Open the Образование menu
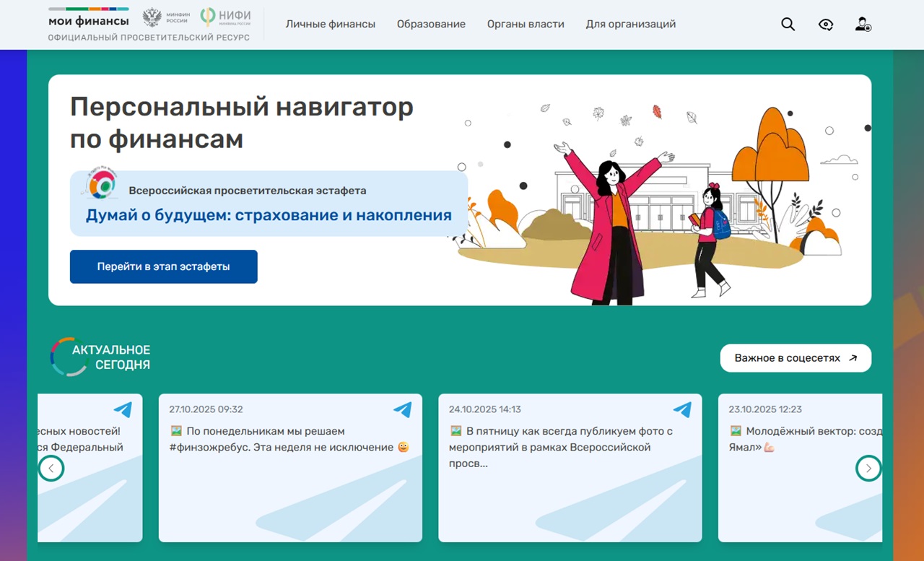Screen dimensions: 924x561 pyautogui.click(x=431, y=24)
